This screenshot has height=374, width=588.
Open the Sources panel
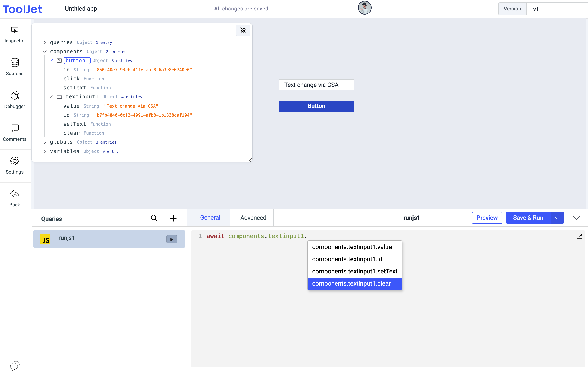coord(15,67)
